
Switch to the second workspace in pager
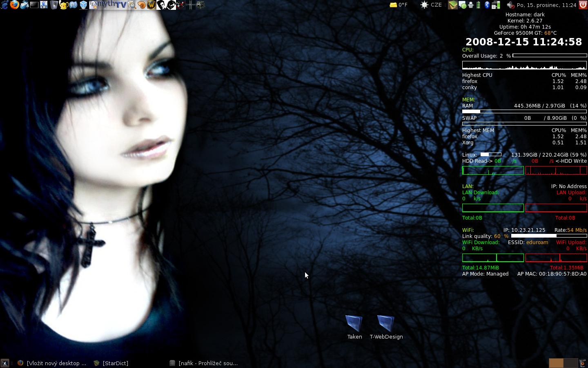click(x=570, y=363)
